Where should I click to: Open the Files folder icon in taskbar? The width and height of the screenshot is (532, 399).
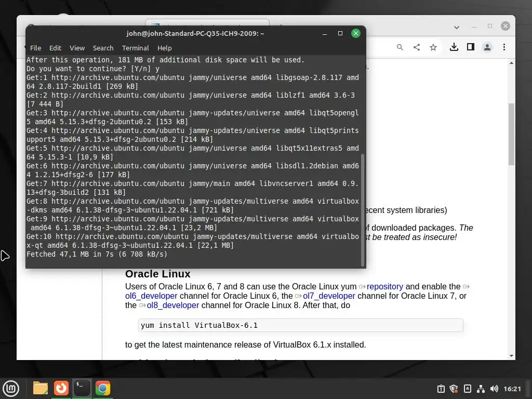click(40, 388)
